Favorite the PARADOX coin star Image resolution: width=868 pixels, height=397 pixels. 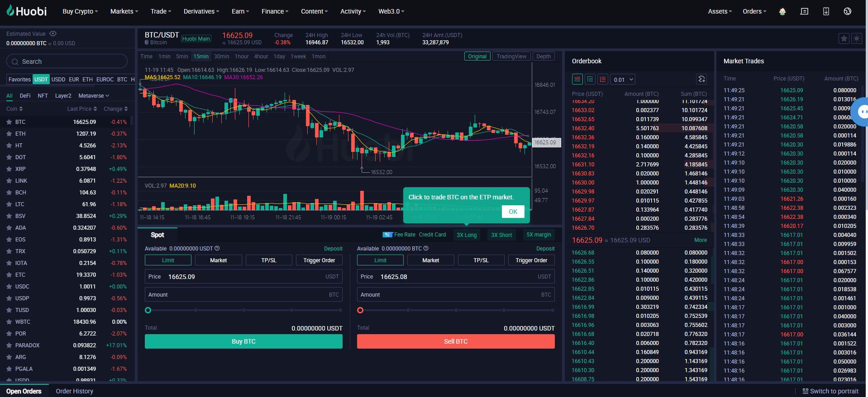coord(9,345)
